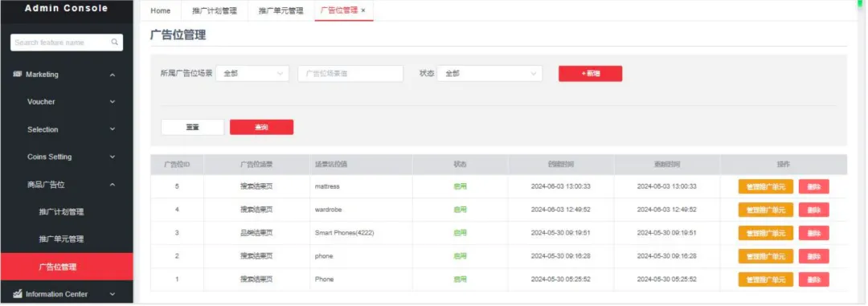This screenshot has width=868, height=306.
Task: Focus the 广告位场景值 input field
Action: point(350,74)
